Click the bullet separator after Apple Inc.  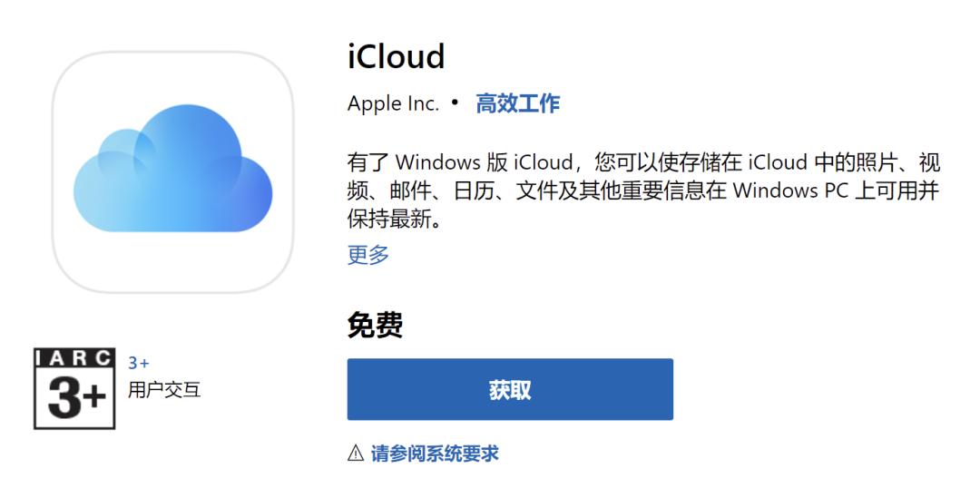click(455, 102)
